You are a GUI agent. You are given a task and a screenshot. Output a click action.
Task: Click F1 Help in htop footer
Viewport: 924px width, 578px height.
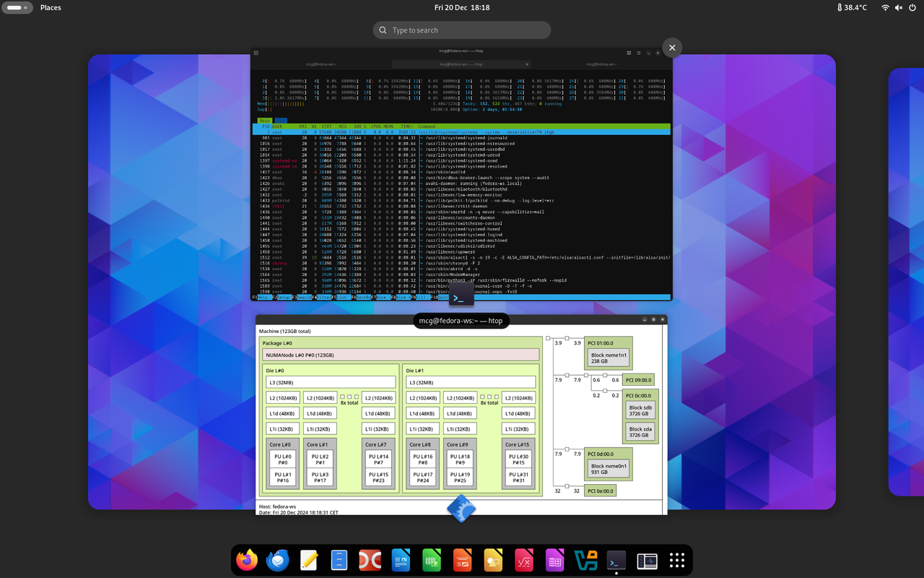pyautogui.click(x=261, y=297)
